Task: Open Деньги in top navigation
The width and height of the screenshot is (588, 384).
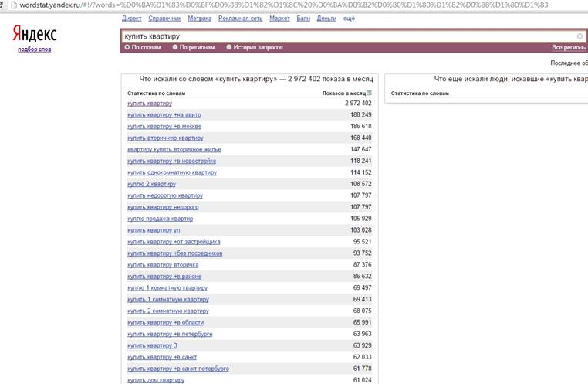Action: 326,19
